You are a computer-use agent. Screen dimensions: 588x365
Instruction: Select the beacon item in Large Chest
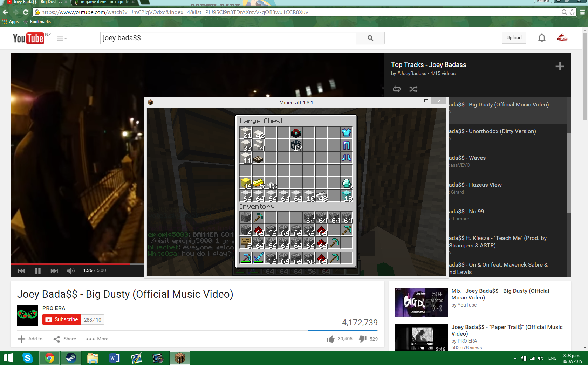[296, 132]
